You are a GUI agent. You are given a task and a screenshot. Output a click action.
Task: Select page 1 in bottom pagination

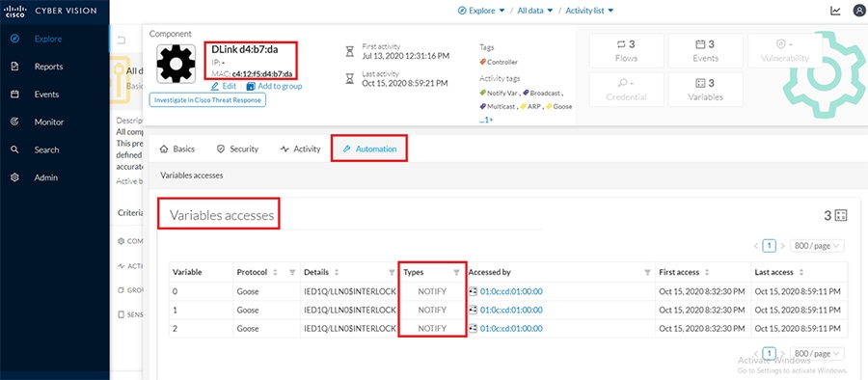click(x=769, y=353)
